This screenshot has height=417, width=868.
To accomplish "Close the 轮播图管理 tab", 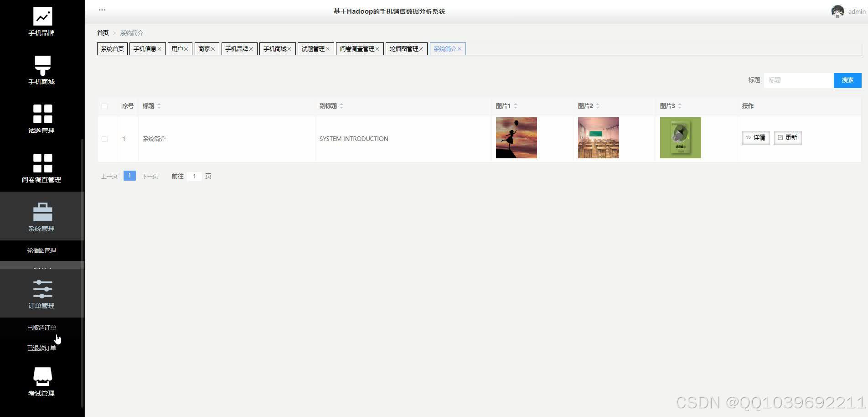I will pos(421,49).
